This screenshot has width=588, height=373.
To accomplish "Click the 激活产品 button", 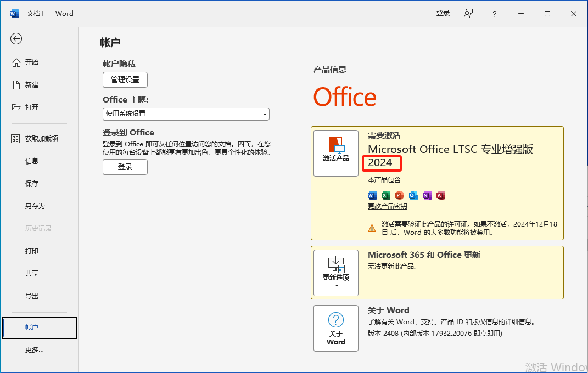I will 335,153.
